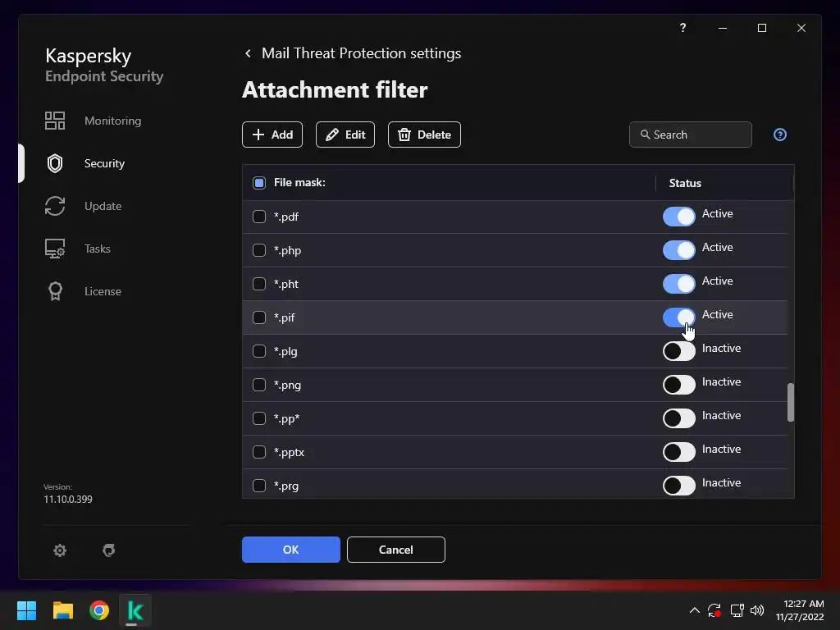840x630 pixels.
Task: Open the Monitoring menu item
Action: [112, 121]
